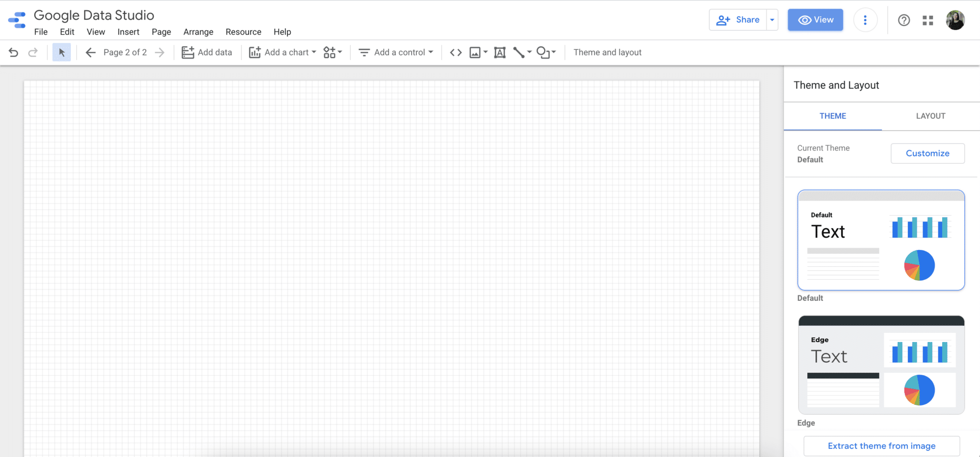
Task: Click Extract theme from image button
Action: (x=881, y=446)
